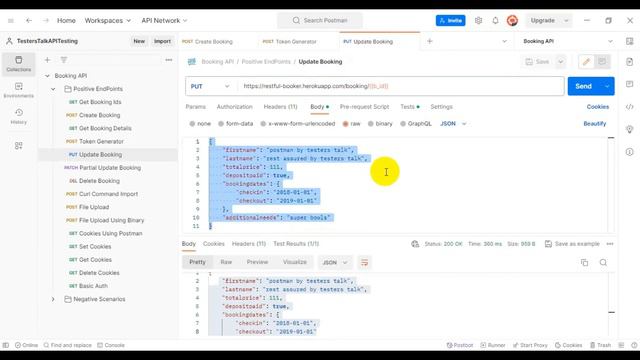Click the Invite button
The width and height of the screenshot is (640, 360).
(451, 20)
